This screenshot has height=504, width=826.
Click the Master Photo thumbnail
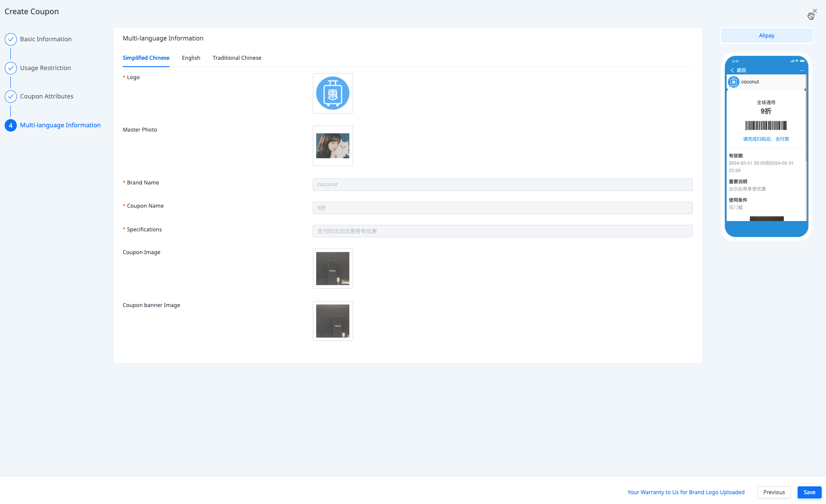[333, 146]
